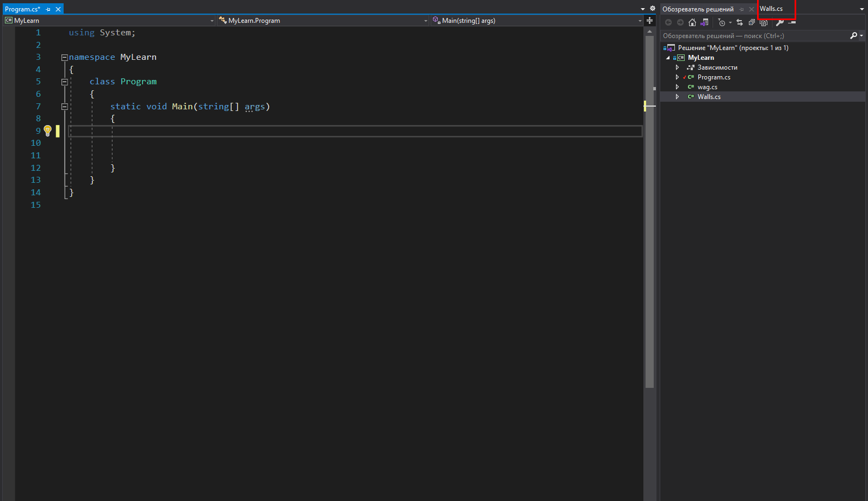Collapse all nodes in Solution Explorer
This screenshot has height=501, width=868.
[x=752, y=22]
